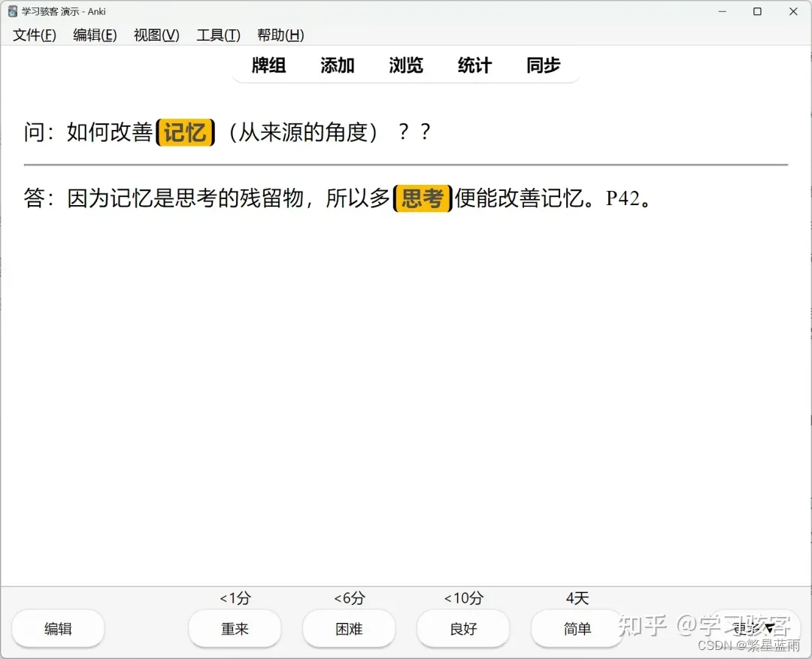Open the 更多 dropdown button

753,628
